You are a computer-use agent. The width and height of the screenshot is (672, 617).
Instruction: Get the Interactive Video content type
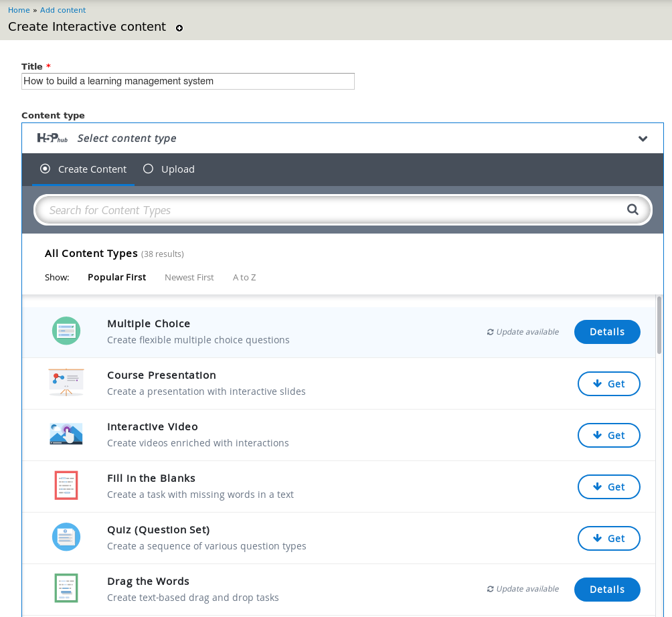(x=608, y=435)
